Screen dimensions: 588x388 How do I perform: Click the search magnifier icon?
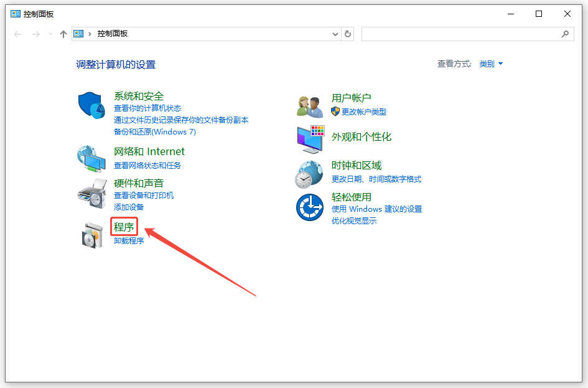[565, 34]
